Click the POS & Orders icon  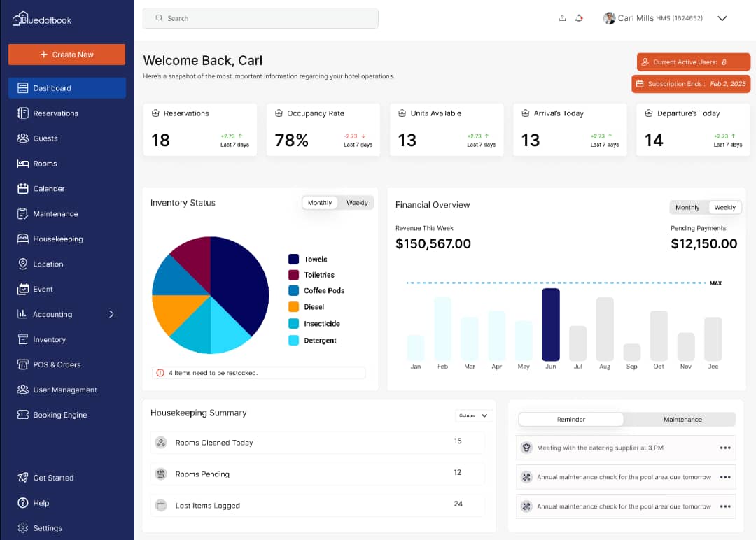22,364
